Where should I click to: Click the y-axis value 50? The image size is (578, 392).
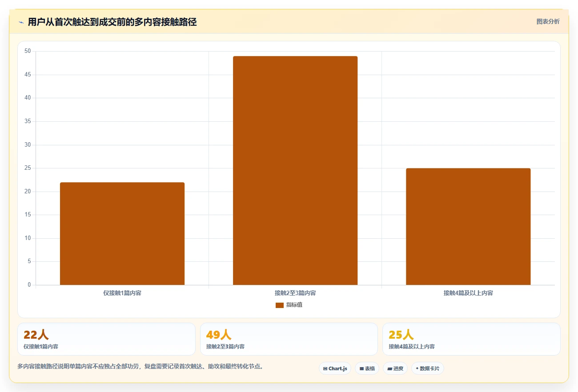tap(28, 51)
